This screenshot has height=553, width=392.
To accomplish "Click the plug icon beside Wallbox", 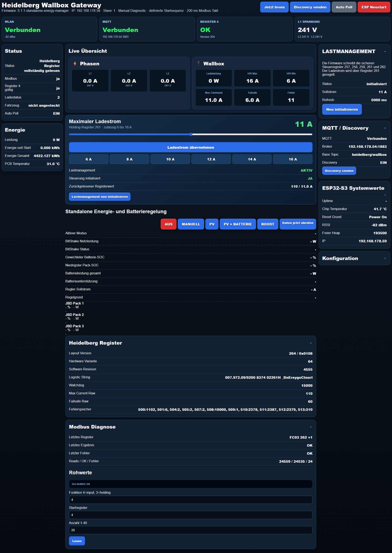I will (198, 64).
